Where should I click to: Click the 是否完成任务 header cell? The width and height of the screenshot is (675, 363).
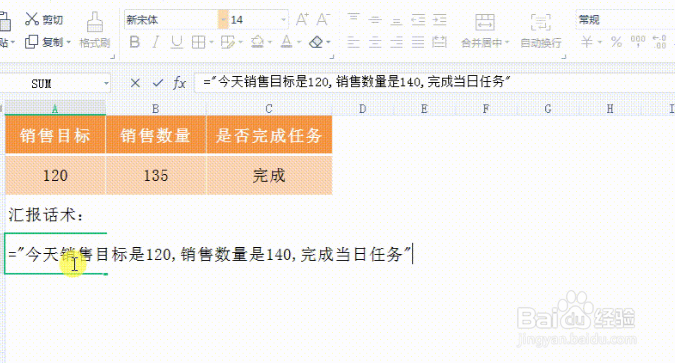(x=269, y=135)
